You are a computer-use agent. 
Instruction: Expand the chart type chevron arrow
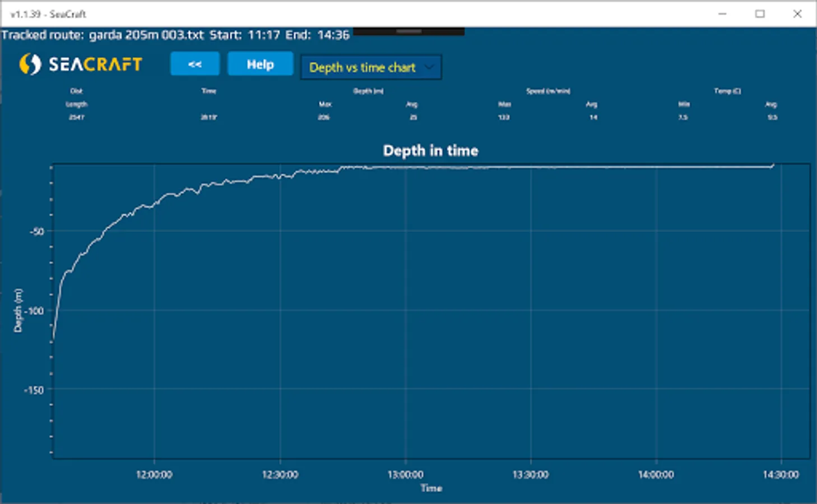click(x=429, y=67)
